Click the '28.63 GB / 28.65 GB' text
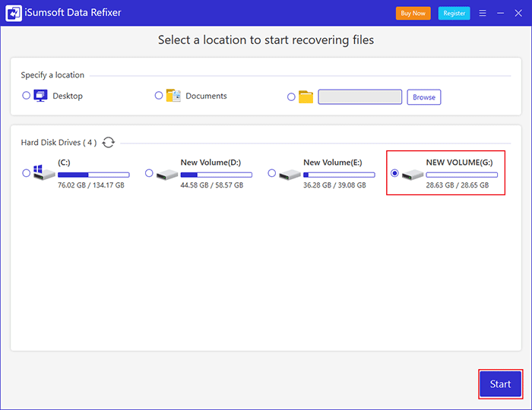 click(458, 185)
